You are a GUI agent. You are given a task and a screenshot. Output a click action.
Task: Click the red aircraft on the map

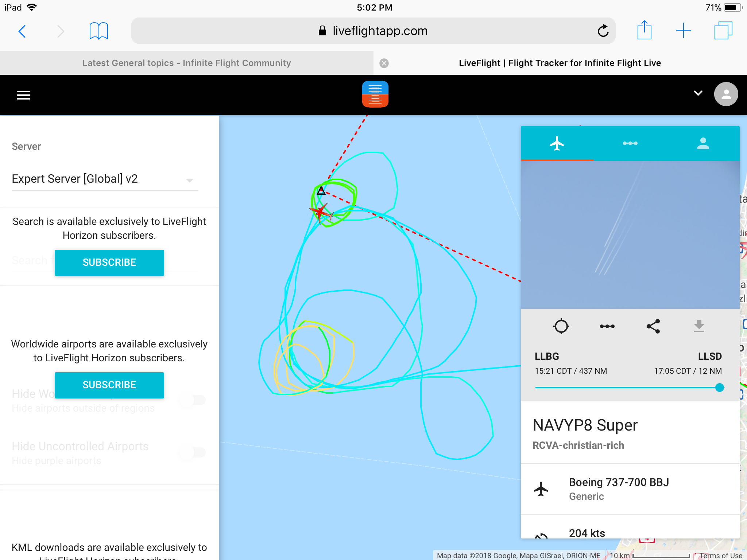coord(321,213)
